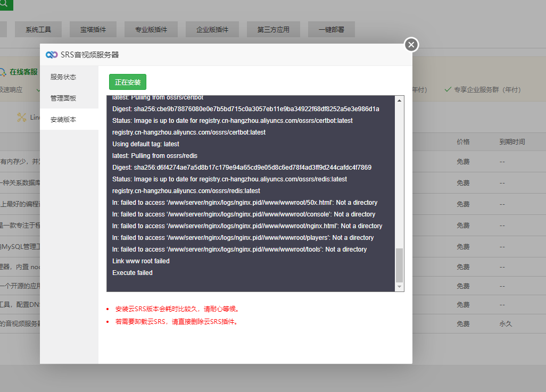This screenshot has width=546, height=392.
Task: Click the log line ending in wwwroot/players
Action: (243, 238)
